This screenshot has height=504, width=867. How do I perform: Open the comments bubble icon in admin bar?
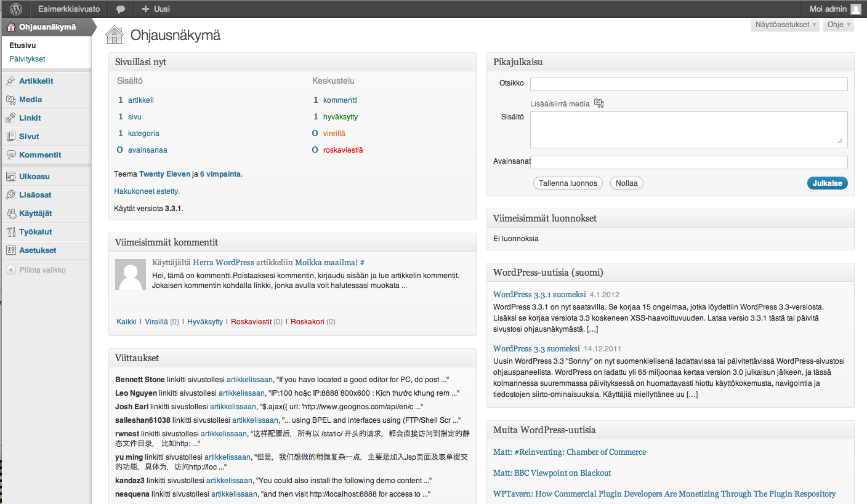pyautogui.click(x=121, y=9)
